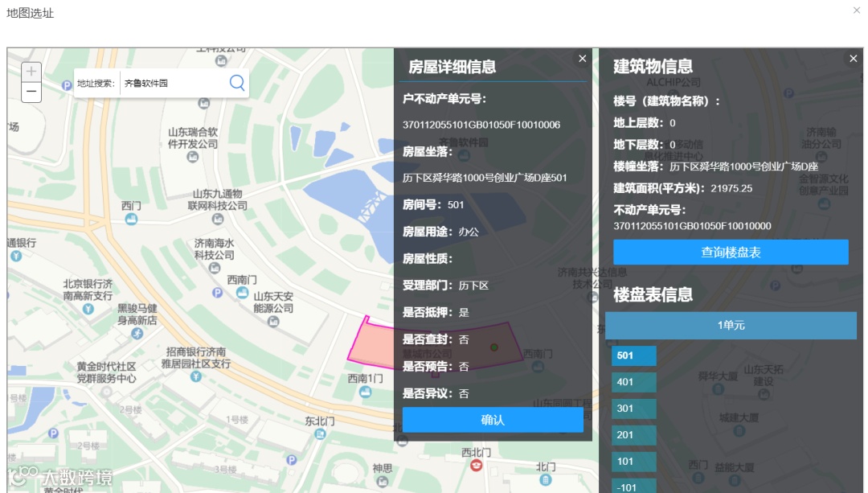The height and width of the screenshot is (493, 868).
Task: Zoom in the map with plus button
Action: (x=31, y=71)
